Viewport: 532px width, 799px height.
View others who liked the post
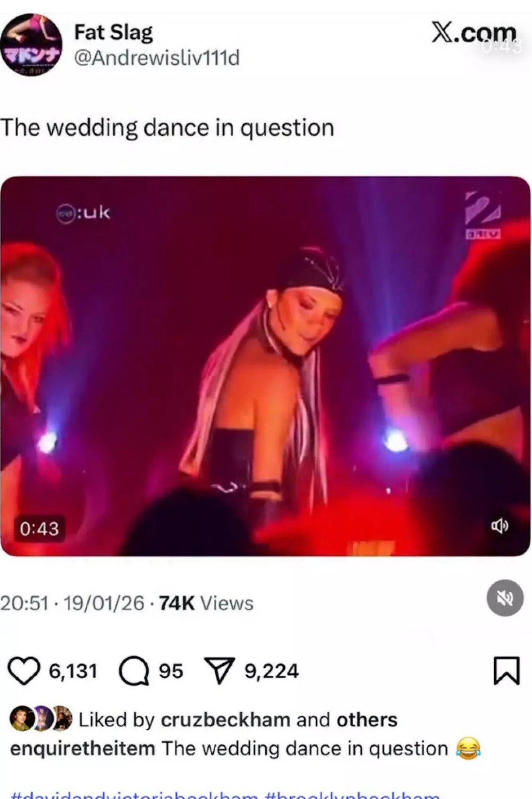(367, 720)
